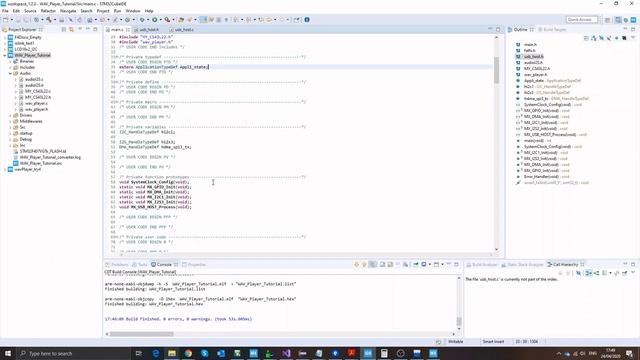Click the blue Information toolbar icon
The width and height of the screenshot is (640, 360).
307,20
